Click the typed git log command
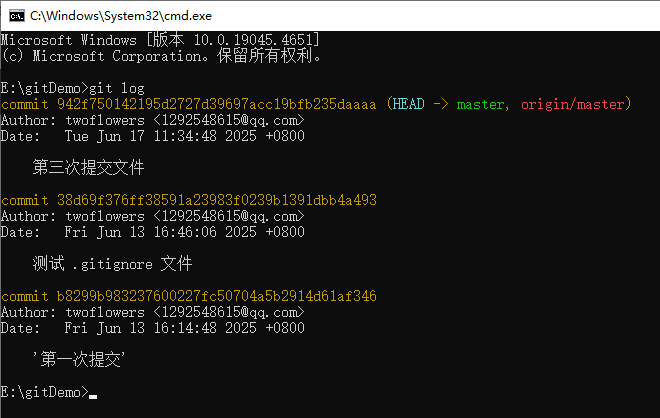 click(117, 88)
